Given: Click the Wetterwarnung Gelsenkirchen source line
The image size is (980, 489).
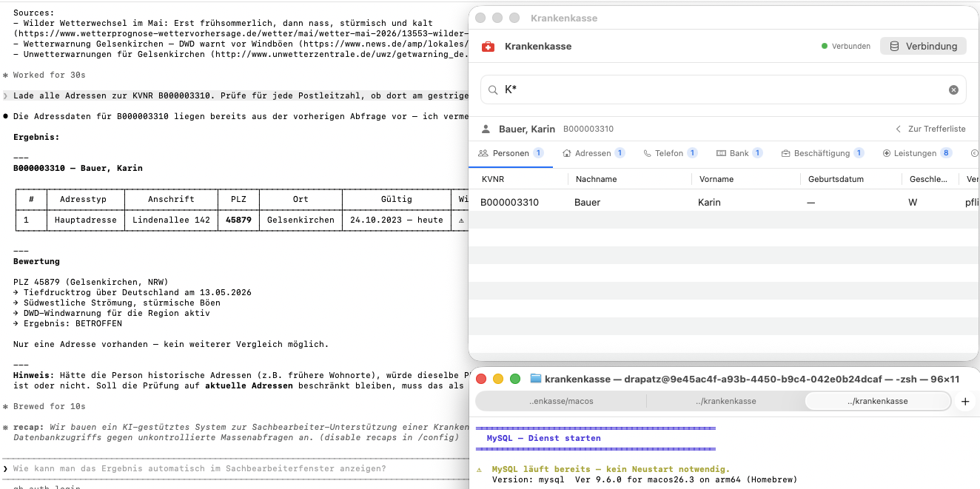Looking at the screenshot, I should click(x=241, y=44).
